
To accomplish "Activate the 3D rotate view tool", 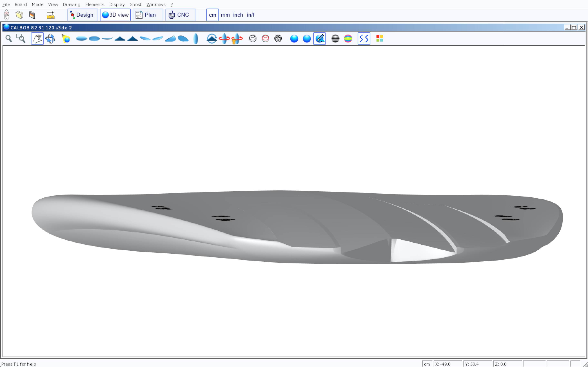I will [50, 39].
